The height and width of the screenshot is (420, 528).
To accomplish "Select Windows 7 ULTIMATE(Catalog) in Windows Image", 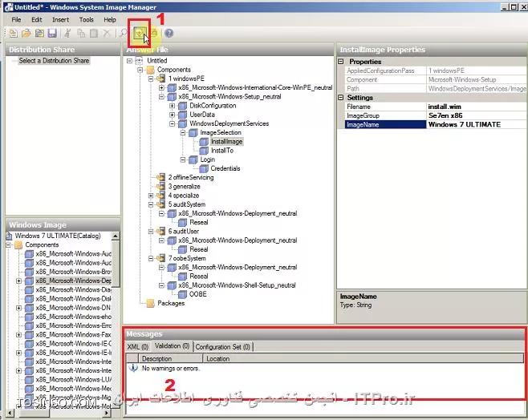I will click(x=58, y=236).
